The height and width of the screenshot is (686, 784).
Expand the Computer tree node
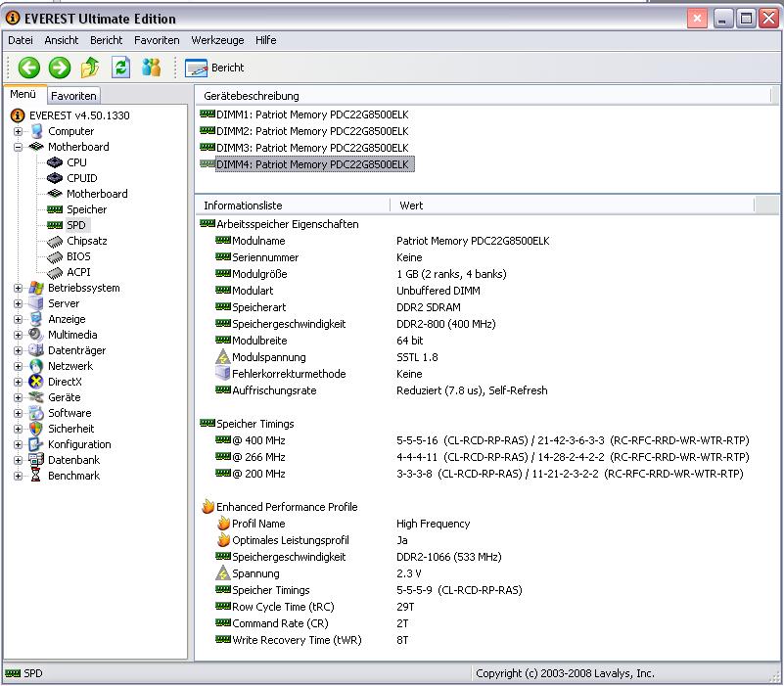pos(18,131)
